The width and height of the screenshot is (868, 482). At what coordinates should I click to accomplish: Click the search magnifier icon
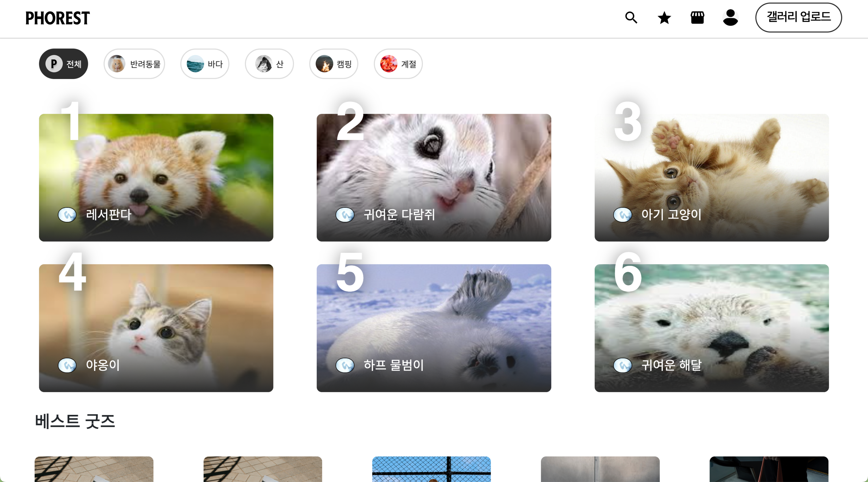[631, 18]
